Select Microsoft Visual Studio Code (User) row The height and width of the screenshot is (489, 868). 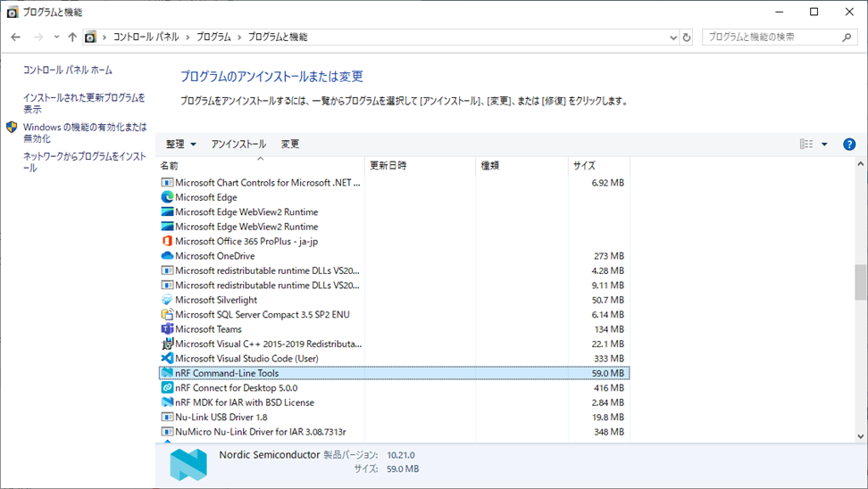394,359
